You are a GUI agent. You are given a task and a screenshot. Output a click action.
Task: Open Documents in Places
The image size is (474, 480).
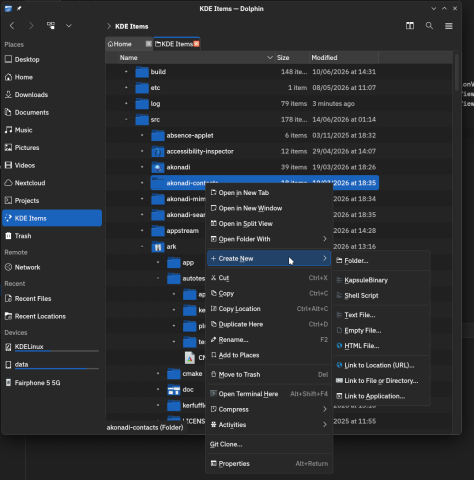coord(52,112)
